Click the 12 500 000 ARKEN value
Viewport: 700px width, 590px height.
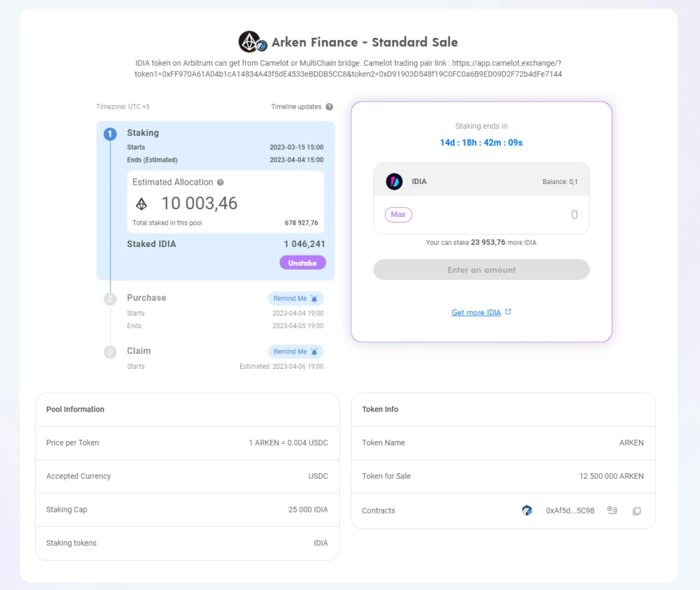click(x=611, y=476)
